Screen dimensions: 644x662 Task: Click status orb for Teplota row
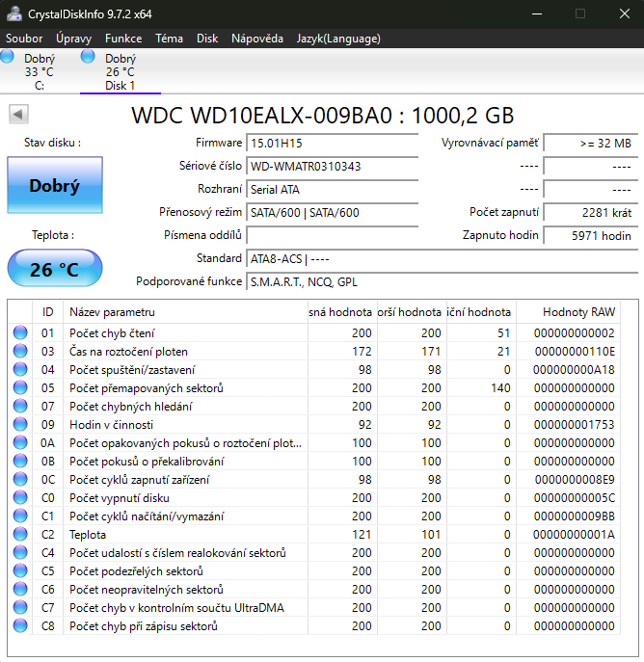click(x=20, y=535)
